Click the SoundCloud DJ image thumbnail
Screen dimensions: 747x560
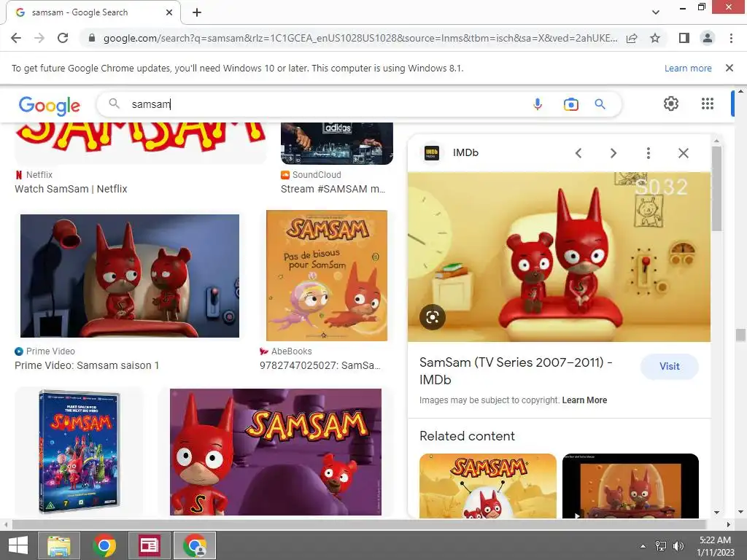337,144
